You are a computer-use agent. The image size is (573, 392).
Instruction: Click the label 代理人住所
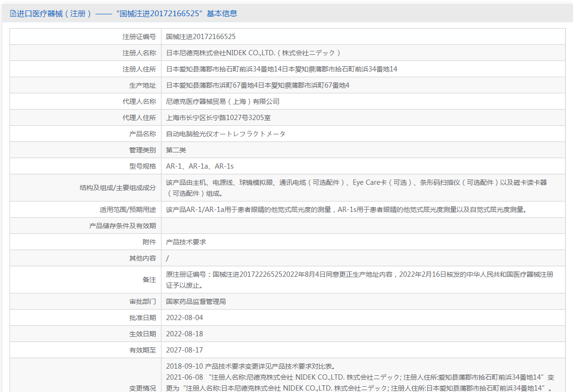click(x=139, y=118)
